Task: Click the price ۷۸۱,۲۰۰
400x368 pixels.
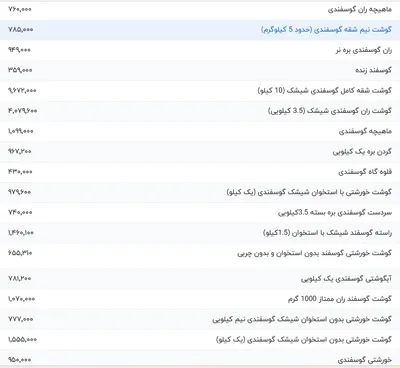Action: pyautogui.click(x=20, y=279)
